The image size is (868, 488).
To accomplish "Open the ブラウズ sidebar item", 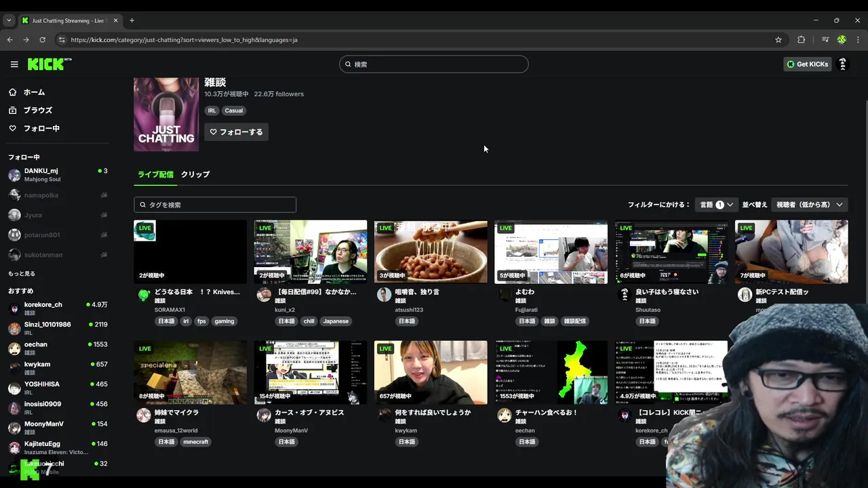I will pyautogui.click(x=37, y=110).
